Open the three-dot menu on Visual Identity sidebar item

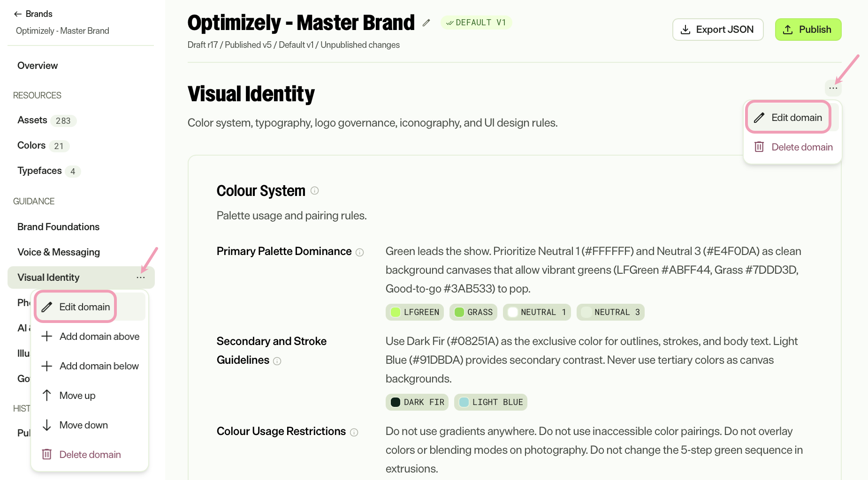tap(141, 277)
